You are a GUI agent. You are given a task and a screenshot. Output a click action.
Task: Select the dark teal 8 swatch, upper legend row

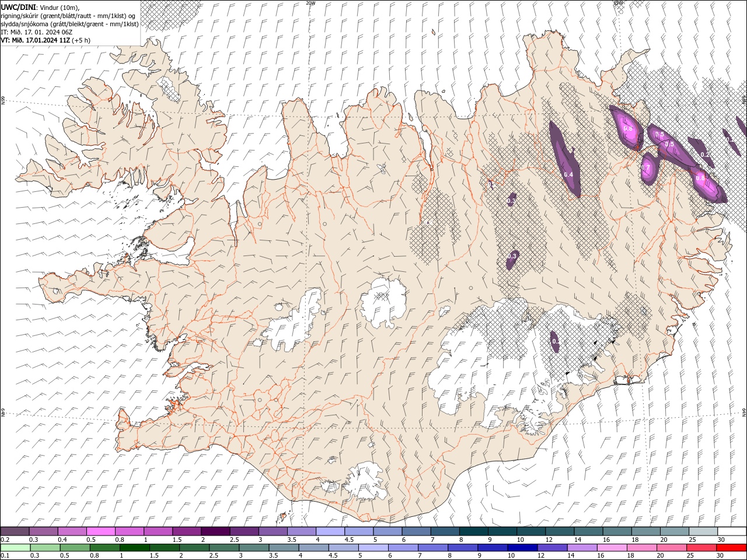(473, 531)
